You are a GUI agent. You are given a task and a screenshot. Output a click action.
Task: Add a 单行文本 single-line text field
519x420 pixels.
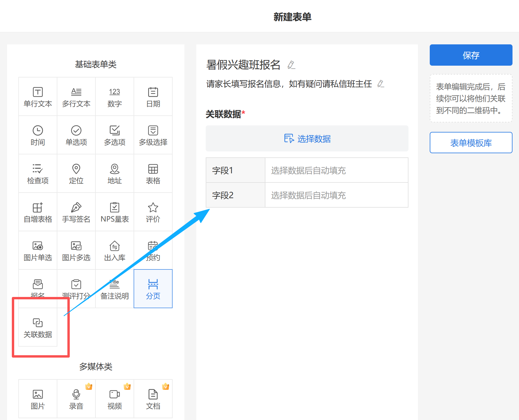[38, 97]
